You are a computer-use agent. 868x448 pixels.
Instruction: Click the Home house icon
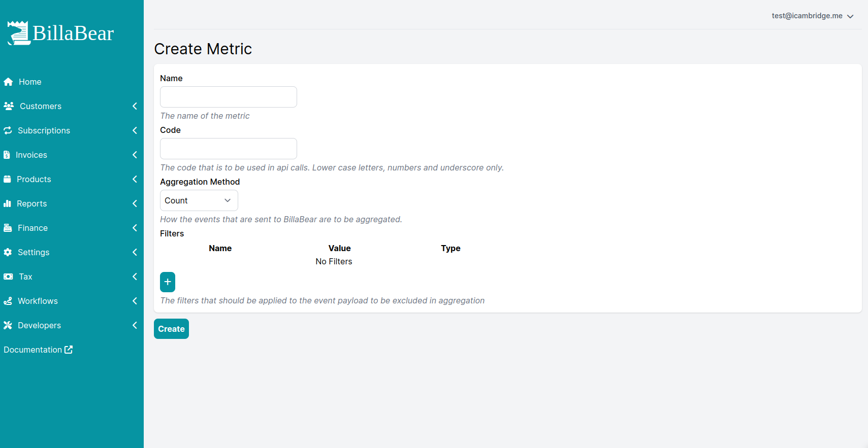(8, 82)
